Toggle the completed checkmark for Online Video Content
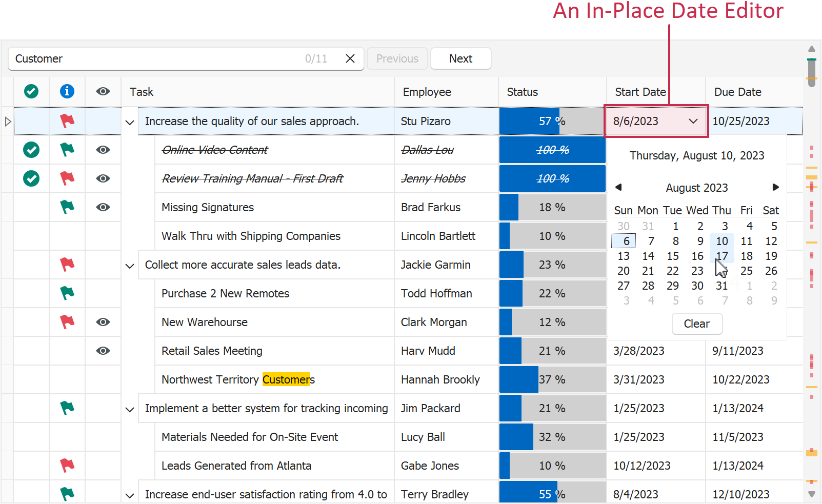This screenshot has width=822, height=504. point(31,150)
